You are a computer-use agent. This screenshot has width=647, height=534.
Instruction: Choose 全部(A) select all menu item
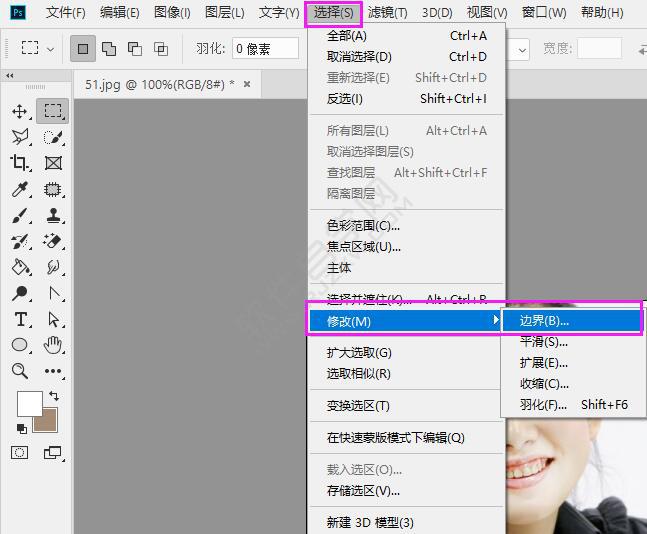coord(406,36)
